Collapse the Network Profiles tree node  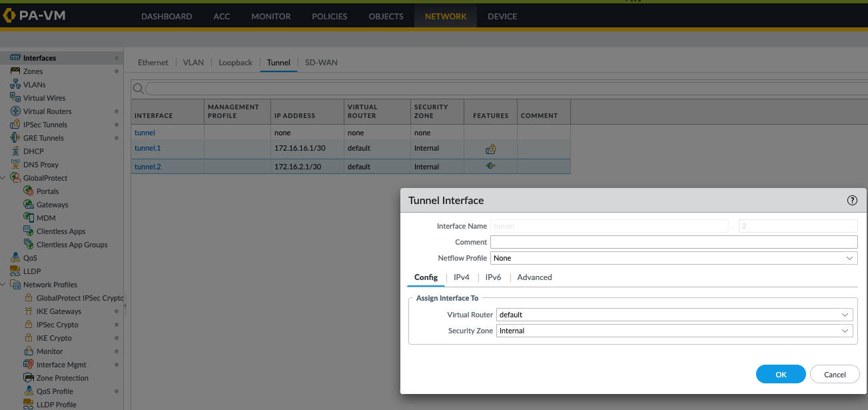click(4, 285)
